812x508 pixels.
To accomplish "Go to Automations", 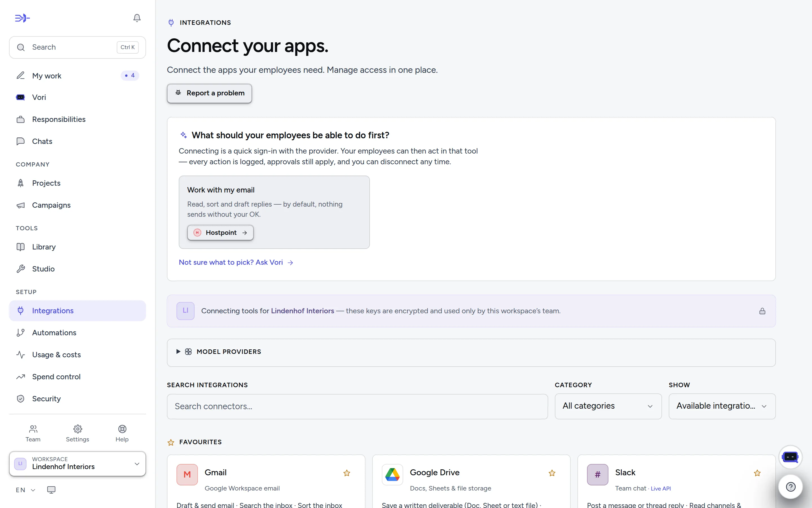I will click(78, 333).
